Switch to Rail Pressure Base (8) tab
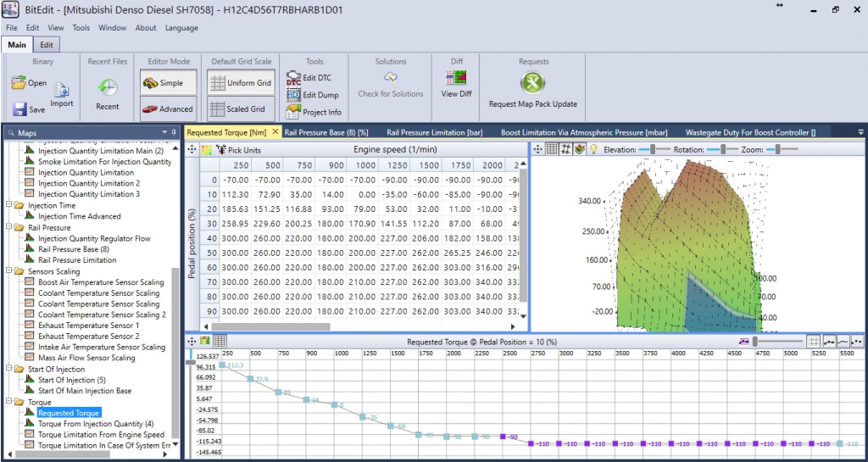 coord(326,132)
